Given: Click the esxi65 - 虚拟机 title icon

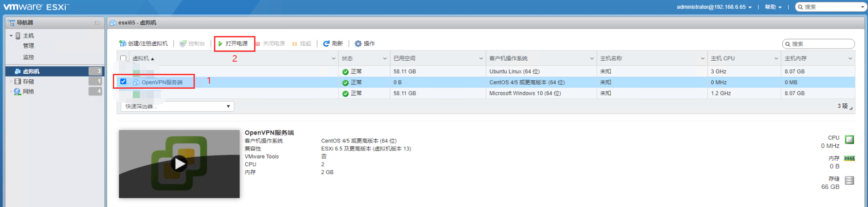Looking at the screenshot, I should click(113, 22).
